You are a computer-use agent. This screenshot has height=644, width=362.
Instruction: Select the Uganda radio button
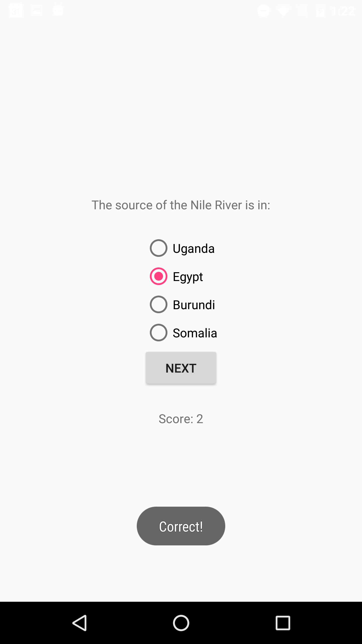[182, 248]
